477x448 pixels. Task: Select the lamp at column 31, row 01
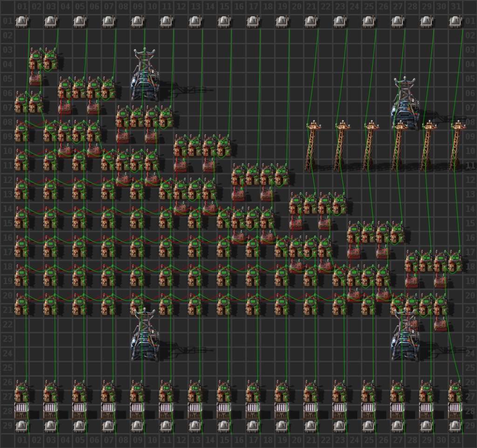(455, 21)
